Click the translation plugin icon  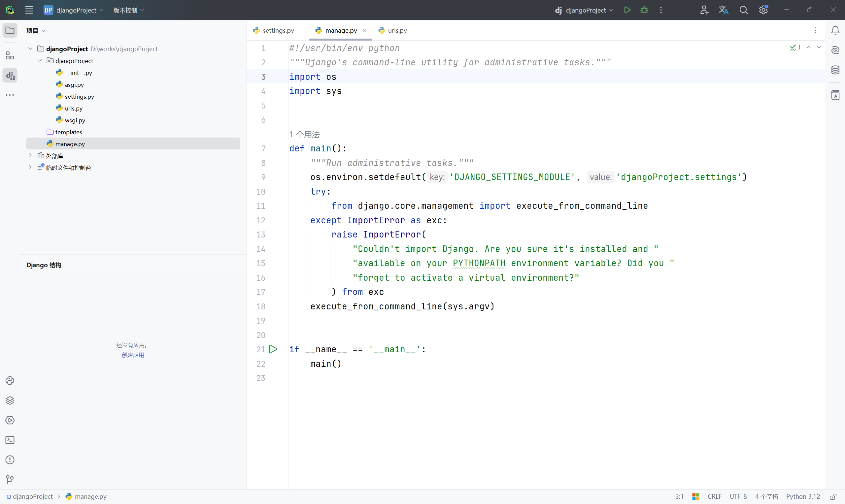click(x=724, y=10)
